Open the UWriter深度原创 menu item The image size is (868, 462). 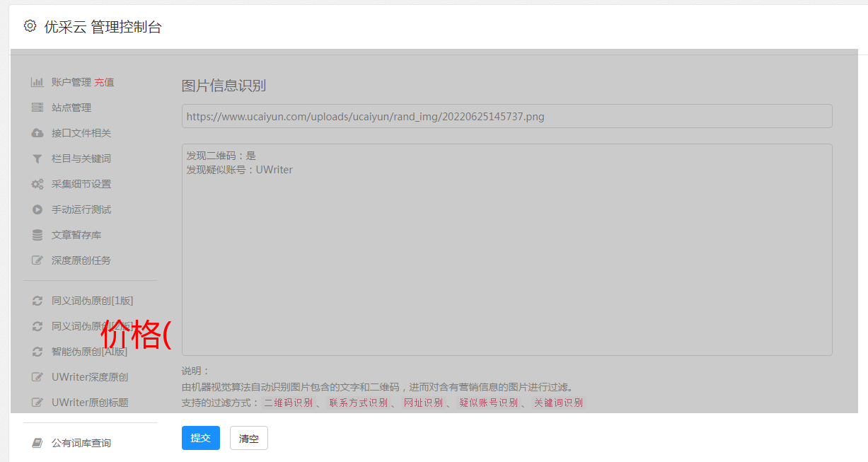(89, 377)
